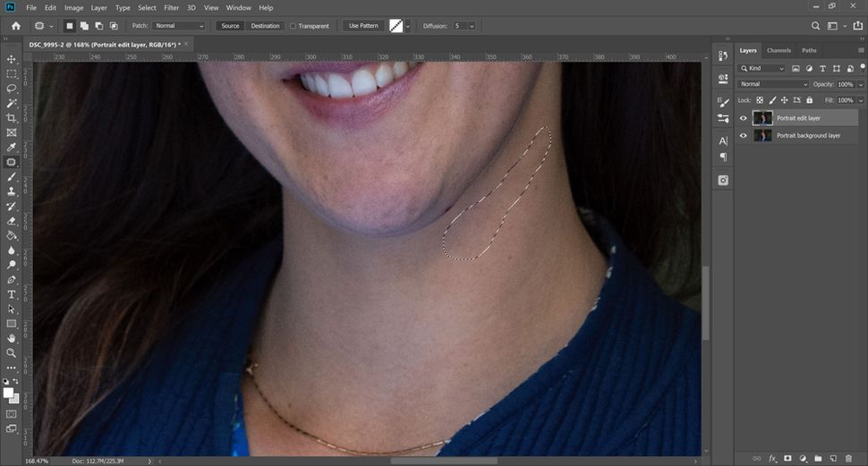Image resolution: width=868 pixels, height=466 pixels.
Task: Open the Select menu
Action: click(x=147, y=8)
